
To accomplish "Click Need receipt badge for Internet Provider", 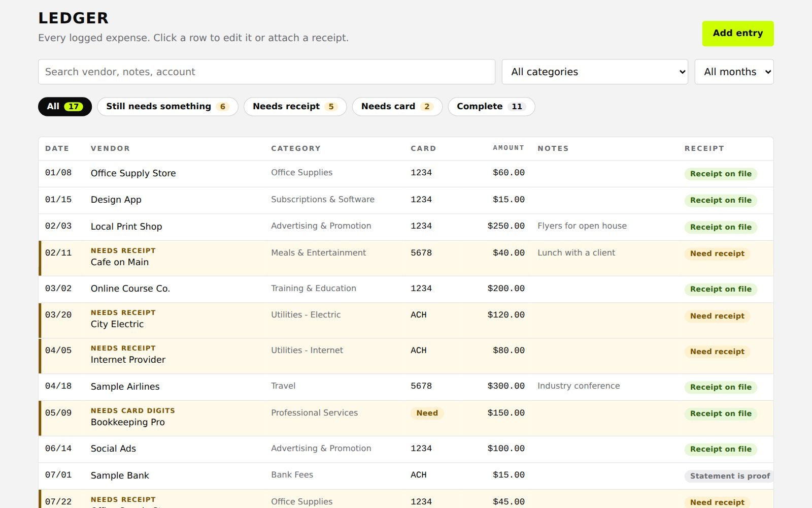I will [x=717, y=352].
